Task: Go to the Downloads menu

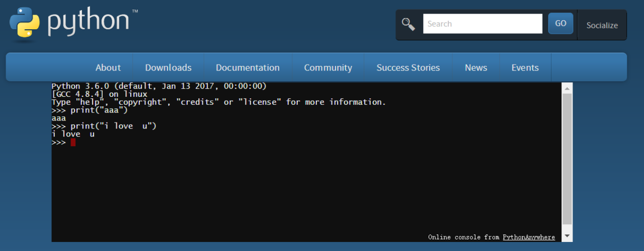Action: [x=168, y=68]
